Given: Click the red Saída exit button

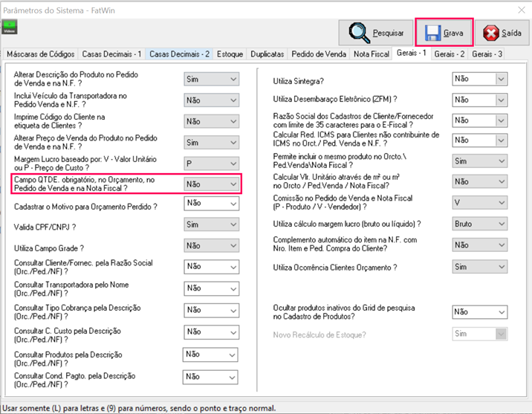Looking at the screenshot, I should (502, 33).
